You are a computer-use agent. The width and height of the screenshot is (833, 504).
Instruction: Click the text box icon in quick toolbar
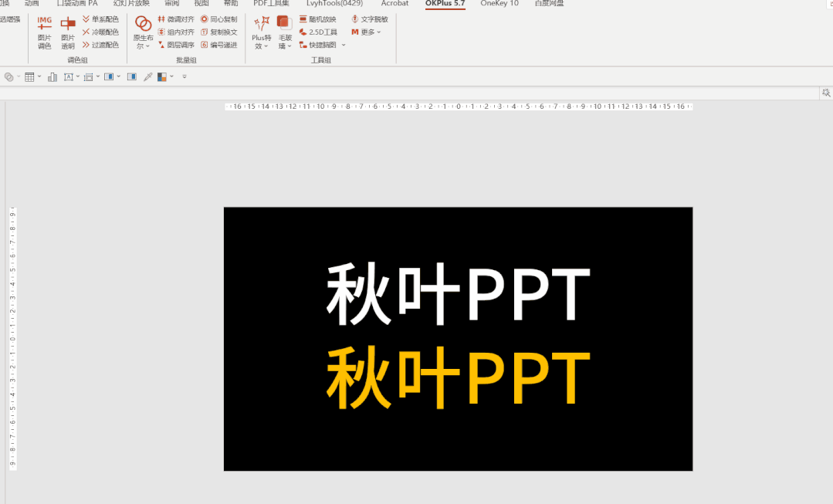pos(69,77)
